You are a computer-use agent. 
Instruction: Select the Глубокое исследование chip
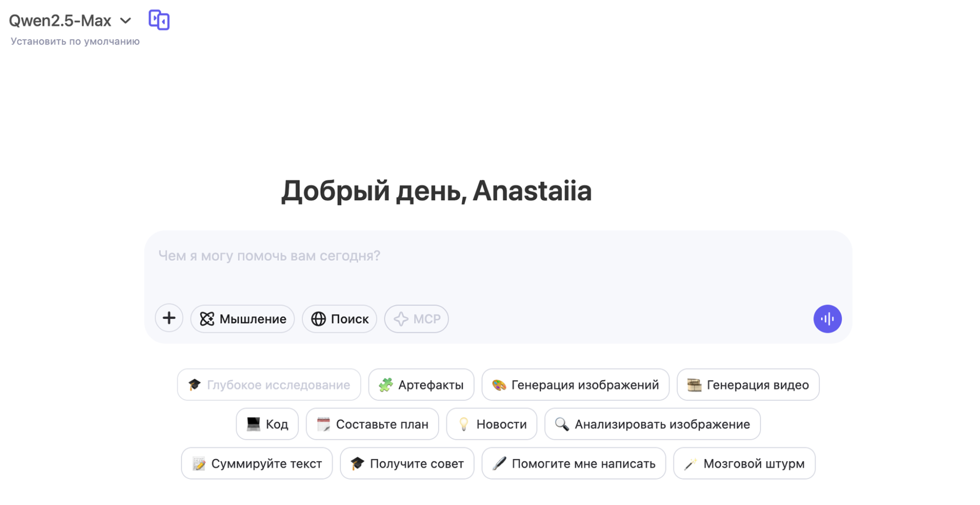tap(269, 385)
